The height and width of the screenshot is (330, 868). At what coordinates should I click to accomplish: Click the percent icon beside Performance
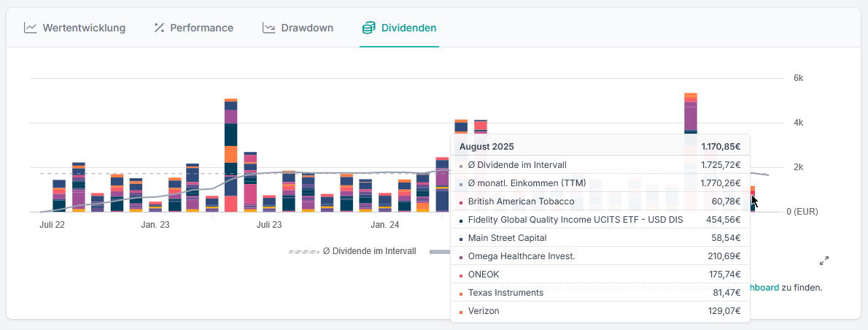[x=159, y=28]
